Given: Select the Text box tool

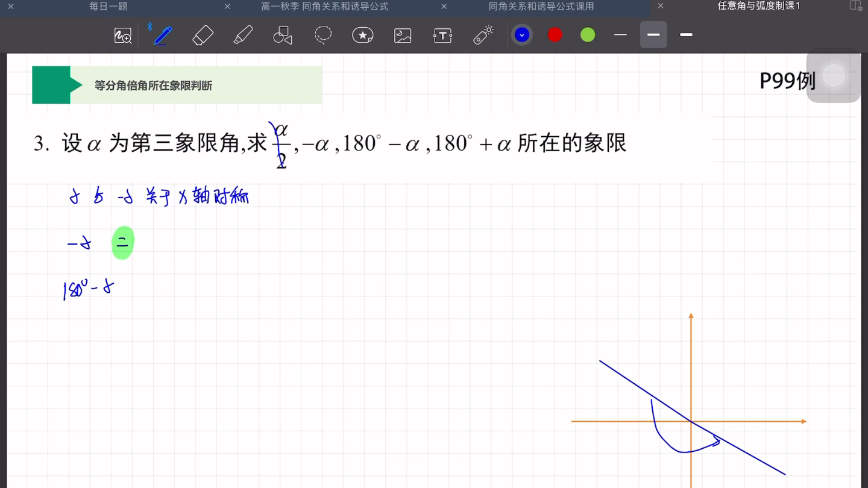Looking at the screenshot, I should tap(442, 36).
